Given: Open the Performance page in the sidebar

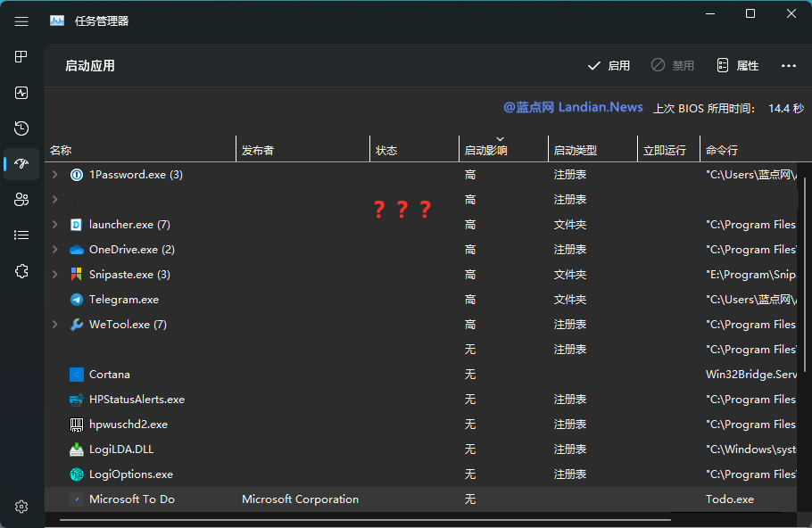Looking at the screenshot, I should click(x=21, y=92).
